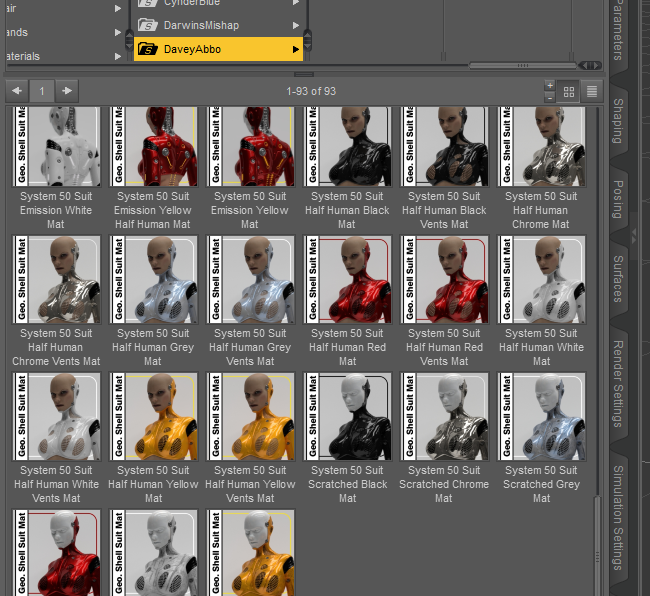Expand the Hands category arrow
Viewport: 650px width, 596px height.
tap(118, 32)
